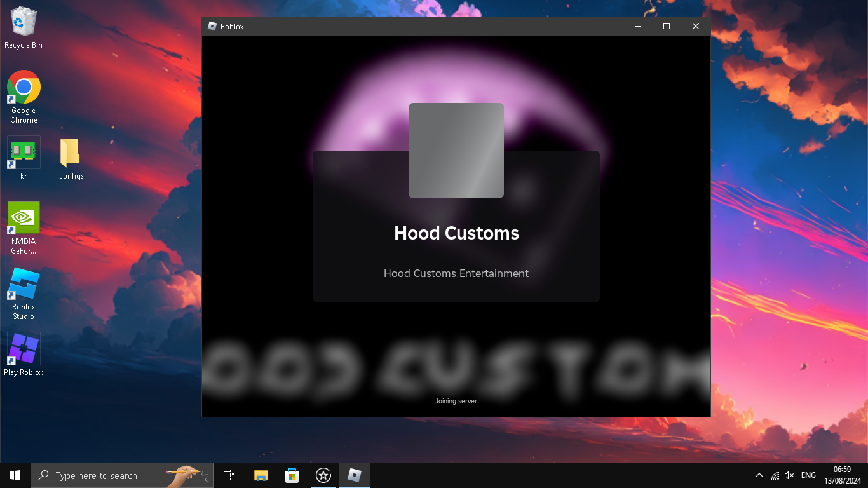Image resolution: width=868 pixels, height=488 pixels.
Task: Click the Roblox logo in title bar
Action: tap(212, 26)
